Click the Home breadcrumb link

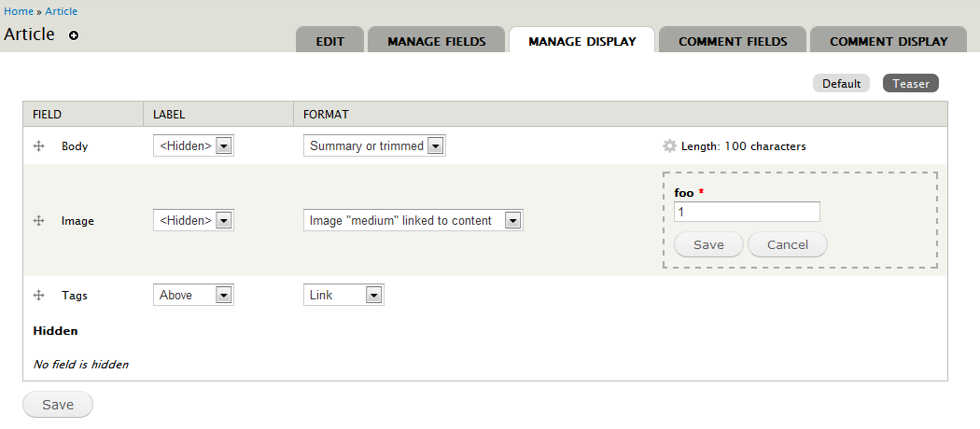click(x=19, y=11)
